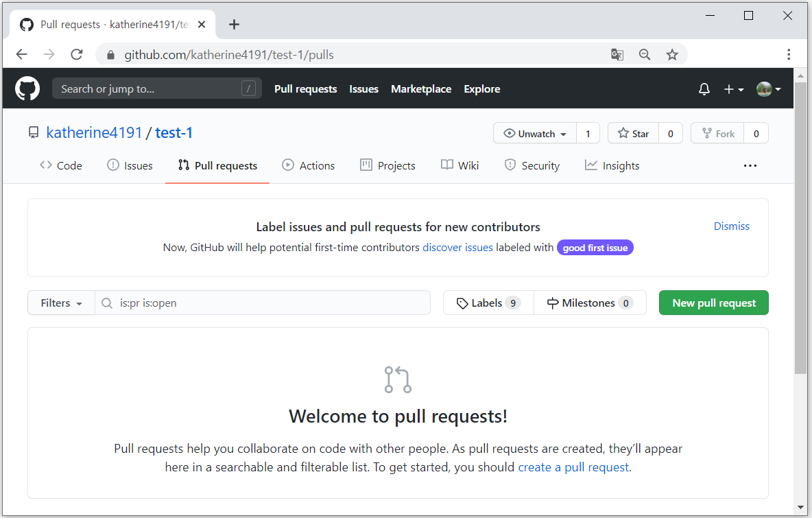Screen dimensions: 812x518
Task: Click the browser back arrow
Action: coord(21,54)
